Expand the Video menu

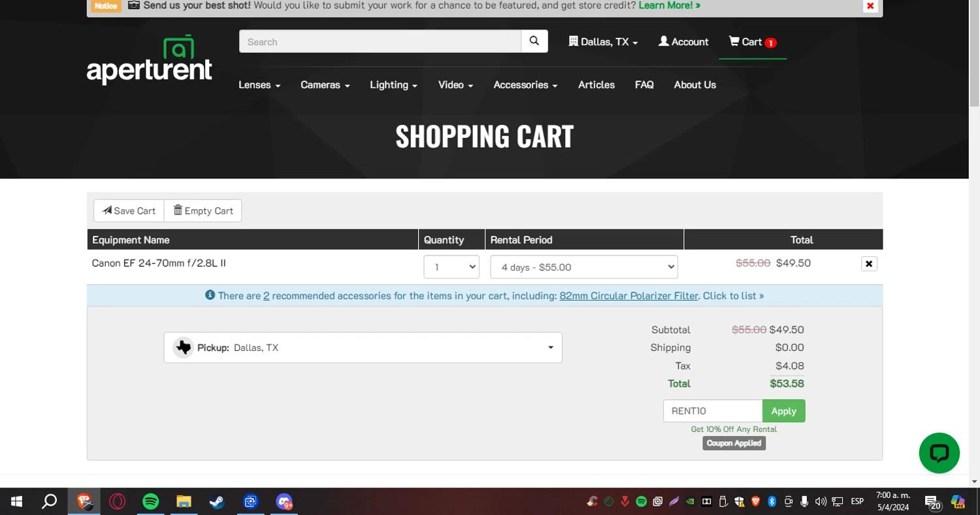pos(455,85)
